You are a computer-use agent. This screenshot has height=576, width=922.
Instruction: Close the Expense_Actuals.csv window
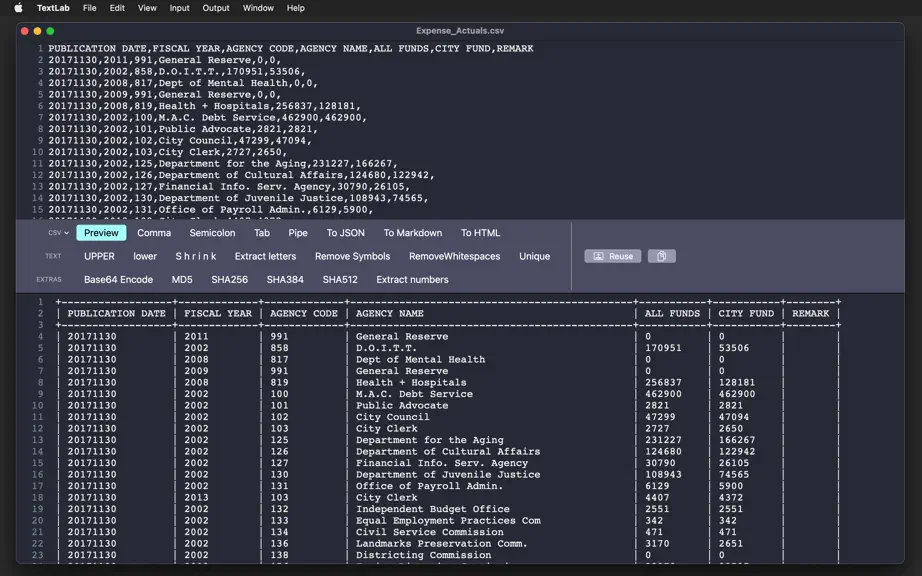(x=25, y=31)
